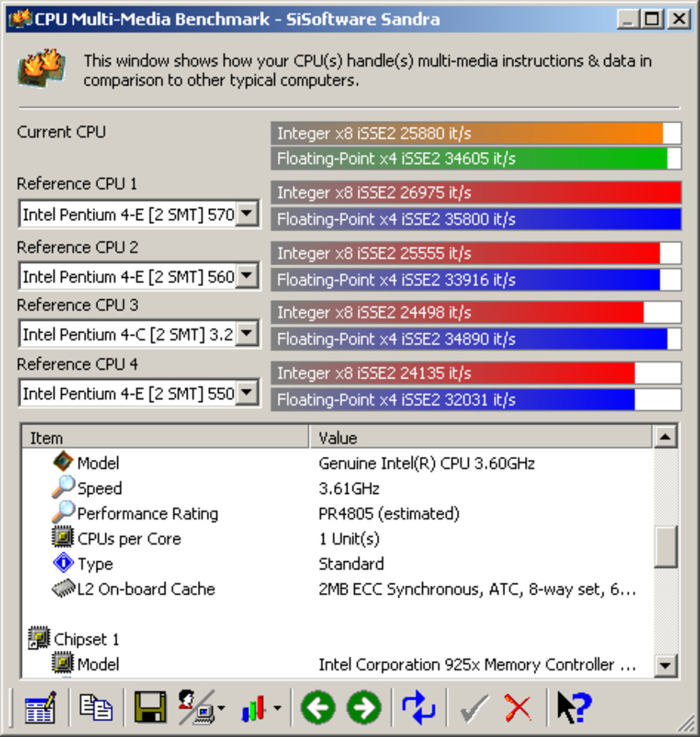Click the bar chart icon in toolbar
Screen dimensions: 700x737
point(254,708)
